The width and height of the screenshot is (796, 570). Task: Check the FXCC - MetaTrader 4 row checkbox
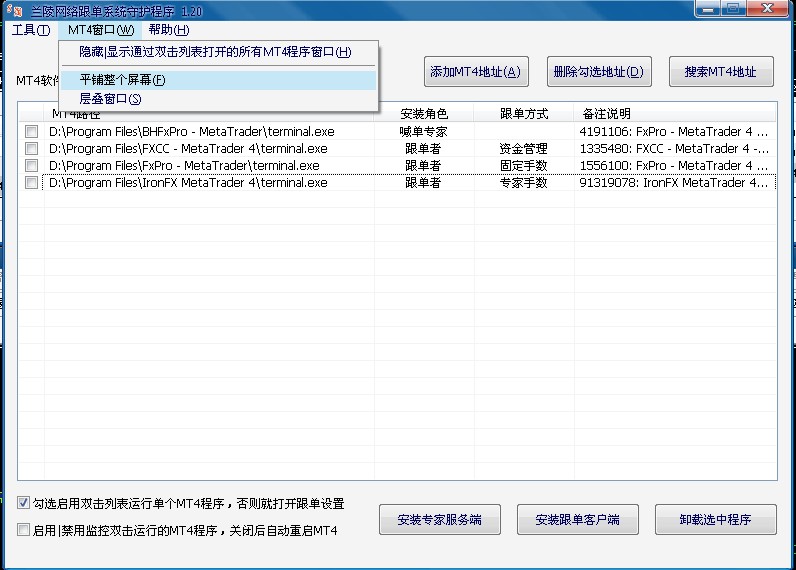click(31, 149)
